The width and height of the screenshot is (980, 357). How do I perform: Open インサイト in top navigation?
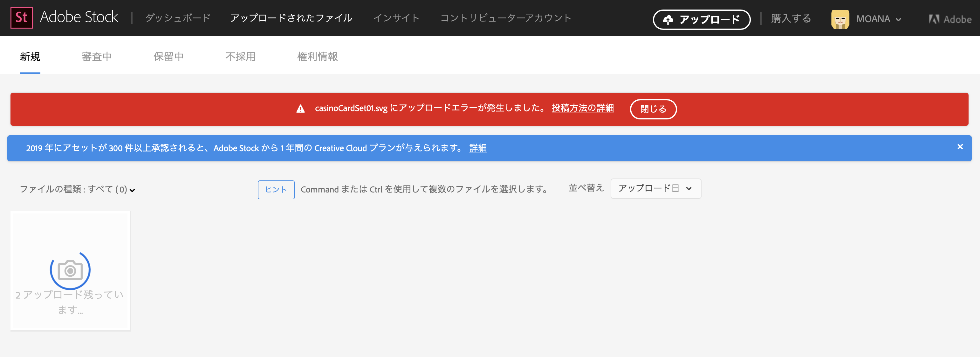tap(396, 18)
